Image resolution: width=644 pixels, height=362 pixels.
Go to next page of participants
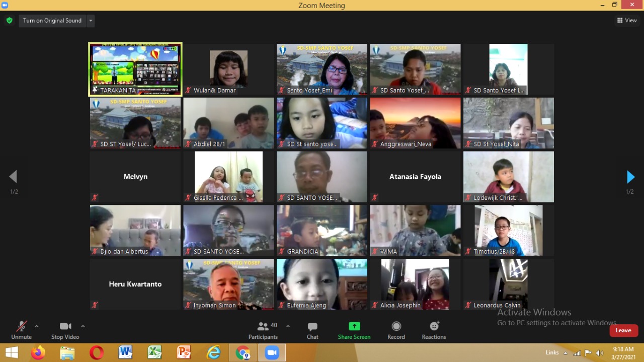(630, 177)
